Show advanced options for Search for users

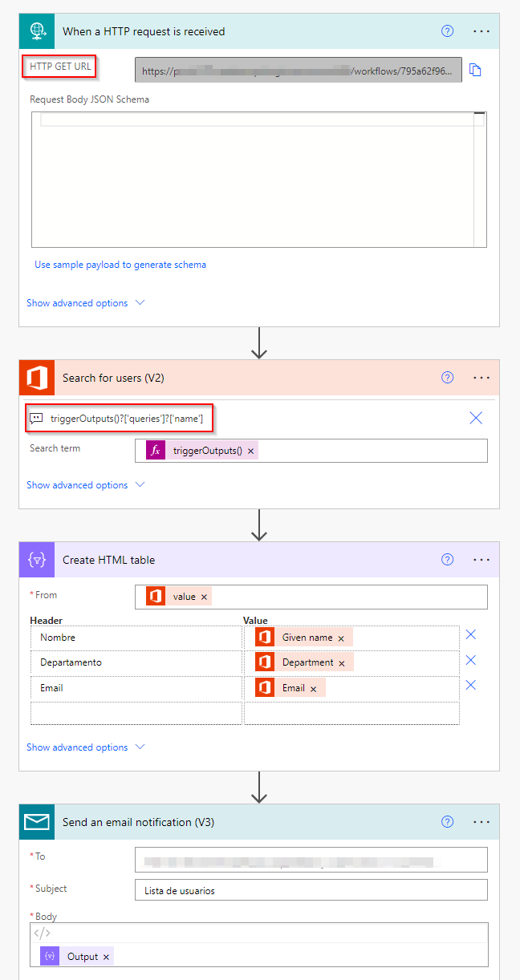[86, 485]
